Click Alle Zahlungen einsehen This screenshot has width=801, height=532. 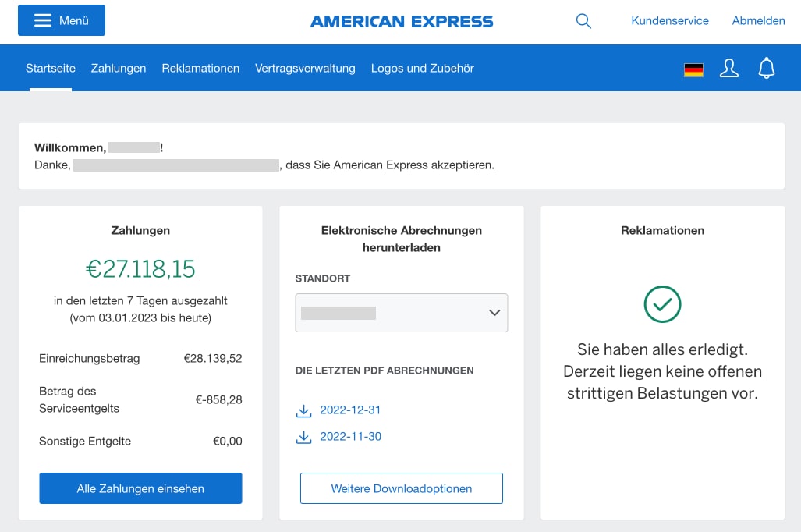(140, 488)
